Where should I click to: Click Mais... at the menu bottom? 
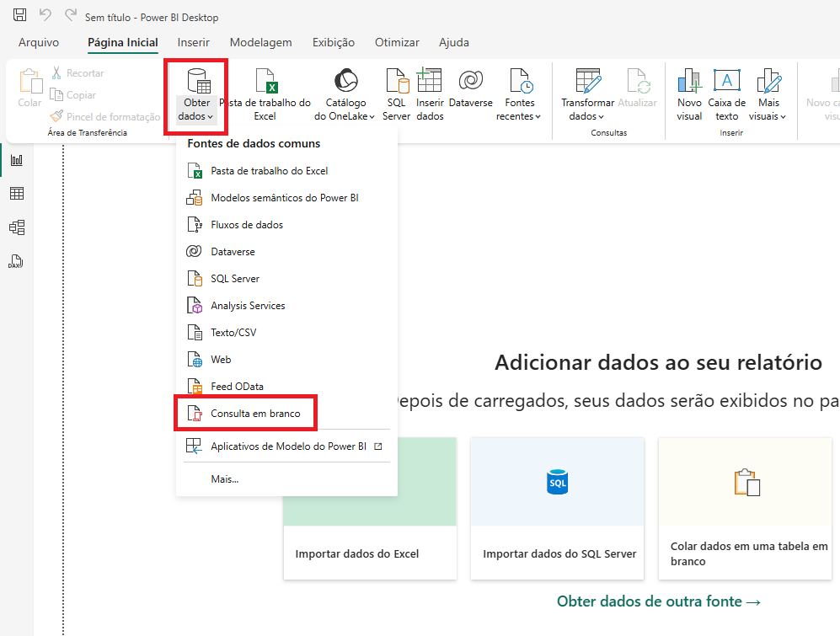tap(286, 479)
